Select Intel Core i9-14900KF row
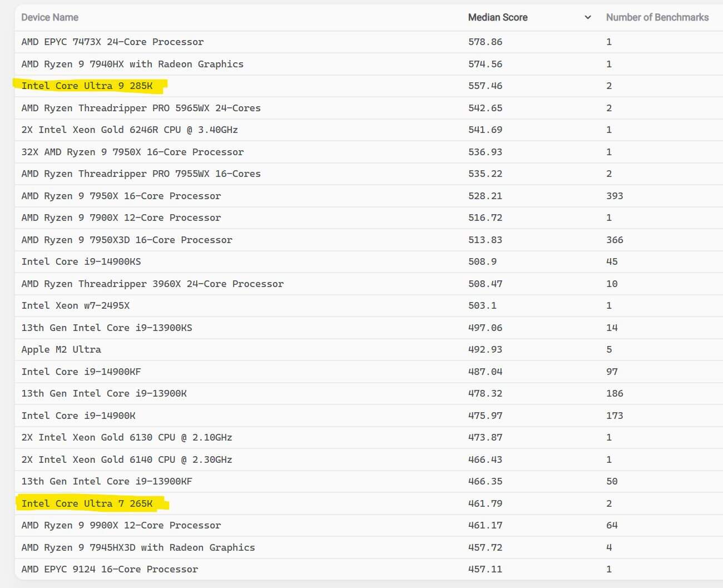Screen dimensions: 723x588 pos(81,372)
